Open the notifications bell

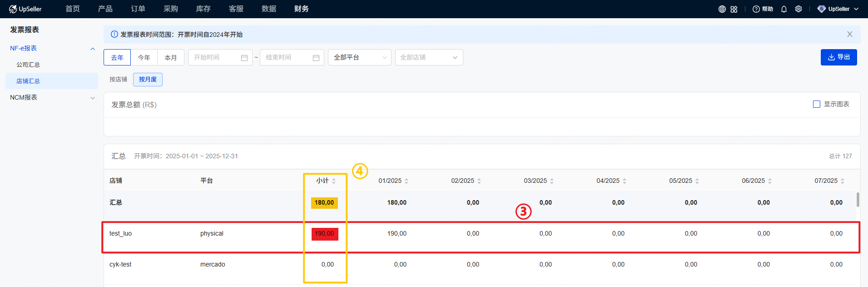784,9
